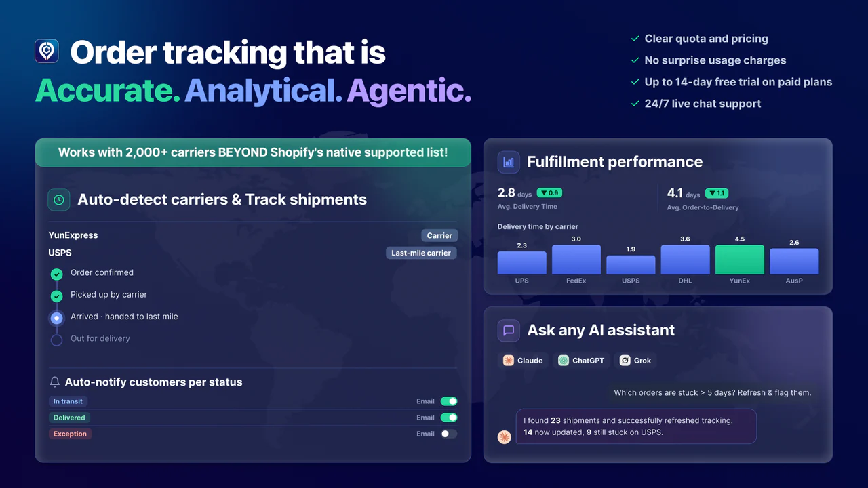This screenshot has height=488, width=868.
Task: Click the 'Out for delivery' step text
Action: click(x=100, y=338)
